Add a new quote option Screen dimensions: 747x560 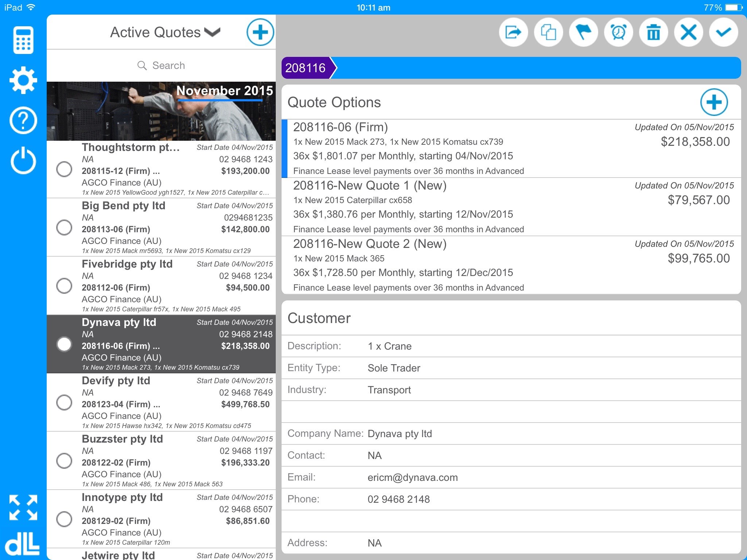click(714, 102)
